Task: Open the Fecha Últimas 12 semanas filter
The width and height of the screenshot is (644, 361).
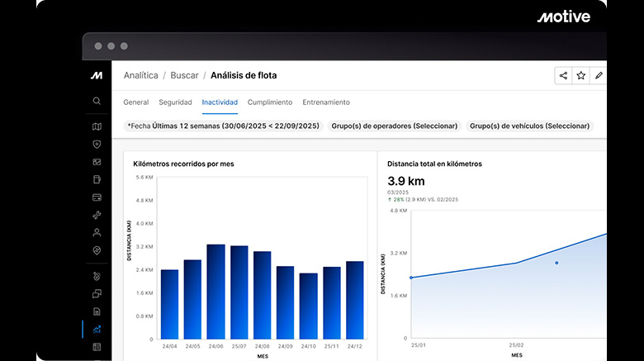Action: (x=223, y=126)
